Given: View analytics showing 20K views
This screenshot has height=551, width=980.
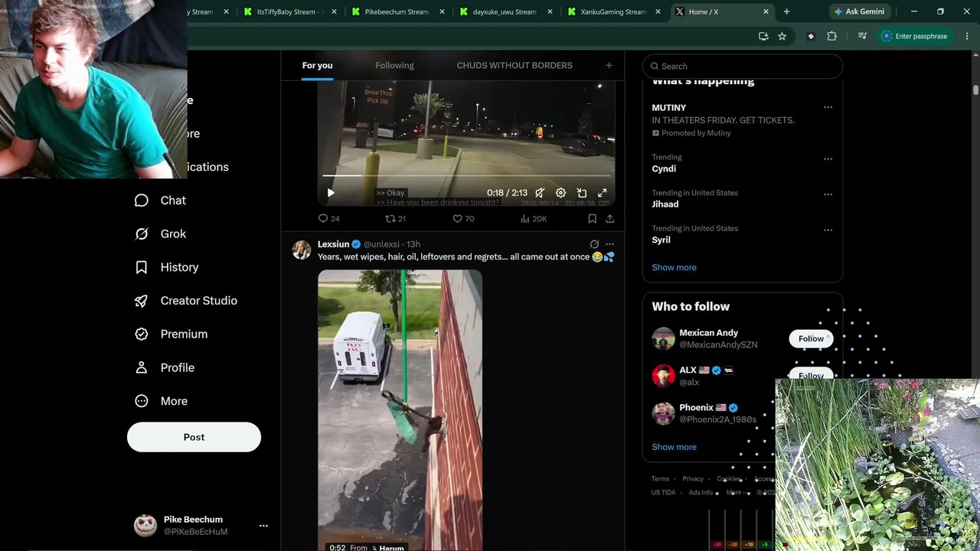Looking at the screenshot, I should [533, 219].
